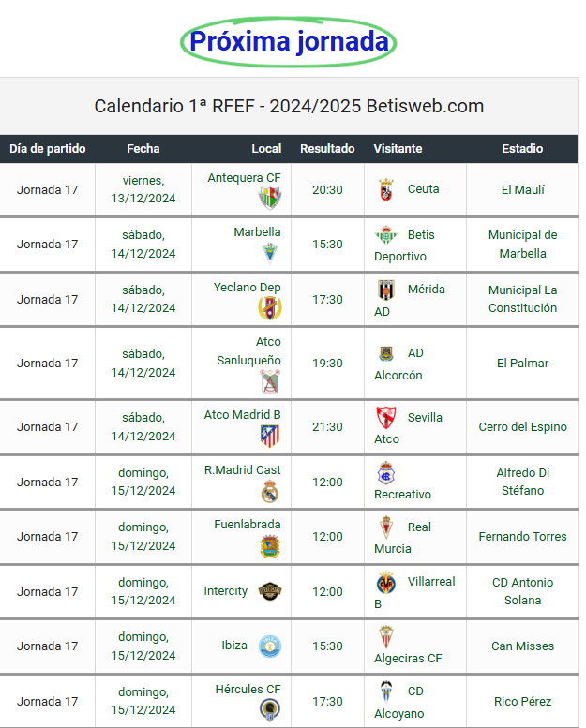Click the Betis Deportivo crest icon
This screenshot has height=728, width=586.
pos(385,235)
